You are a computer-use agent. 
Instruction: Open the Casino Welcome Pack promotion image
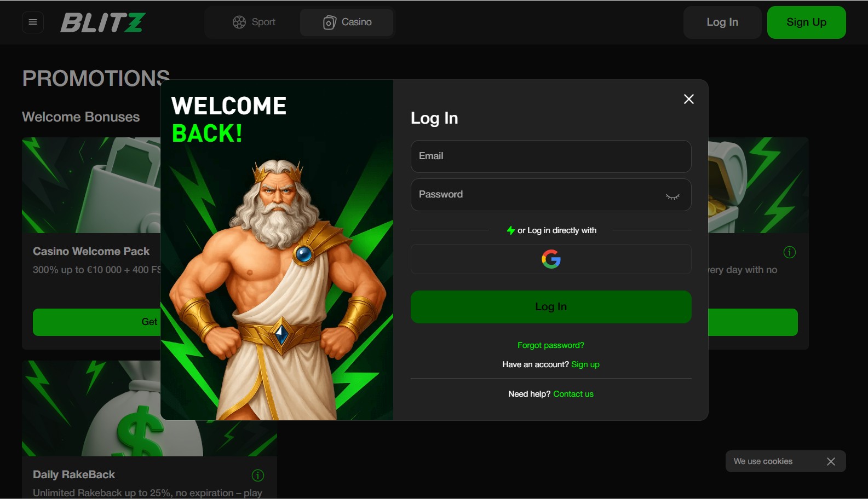[x=91, y=185]
